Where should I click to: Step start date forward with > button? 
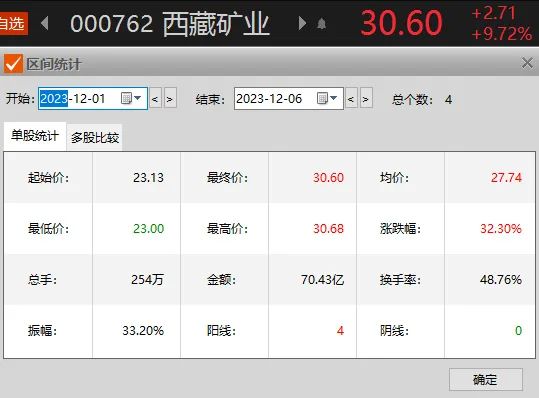(x=170, y=99)
